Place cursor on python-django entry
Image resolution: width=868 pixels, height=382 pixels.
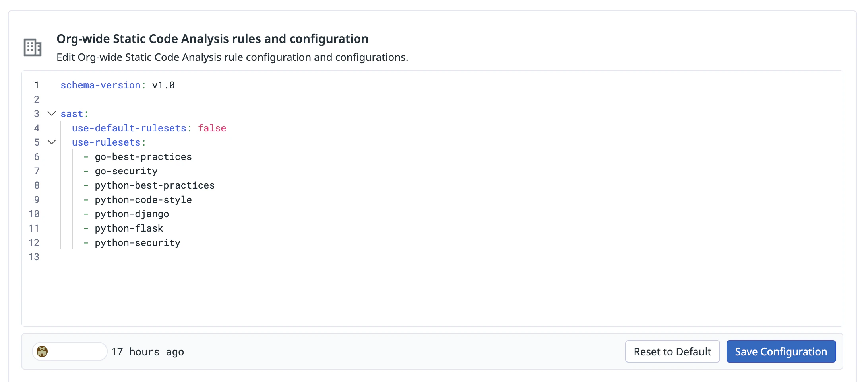132,214
